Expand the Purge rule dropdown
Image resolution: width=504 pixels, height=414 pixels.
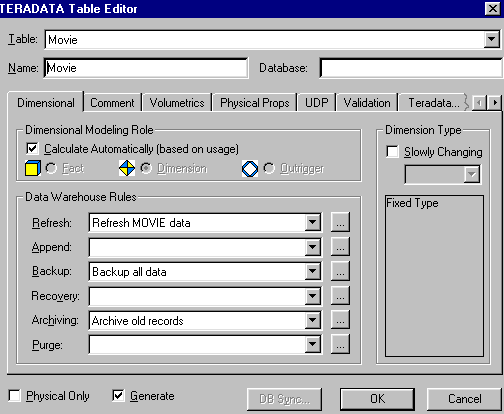pyautogui.click(x=313, y=345)
